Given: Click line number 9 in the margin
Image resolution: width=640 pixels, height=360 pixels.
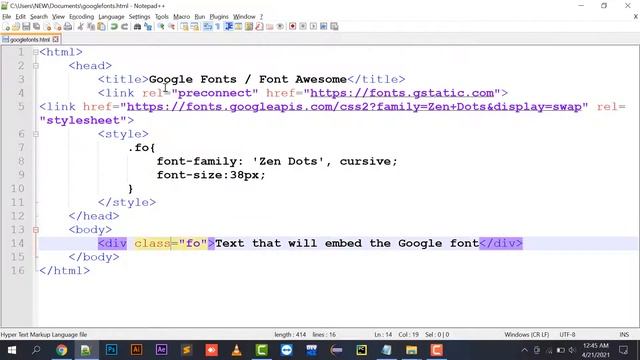Looking at the screenshot, I should pyautogui.click(x=21, y=175).
